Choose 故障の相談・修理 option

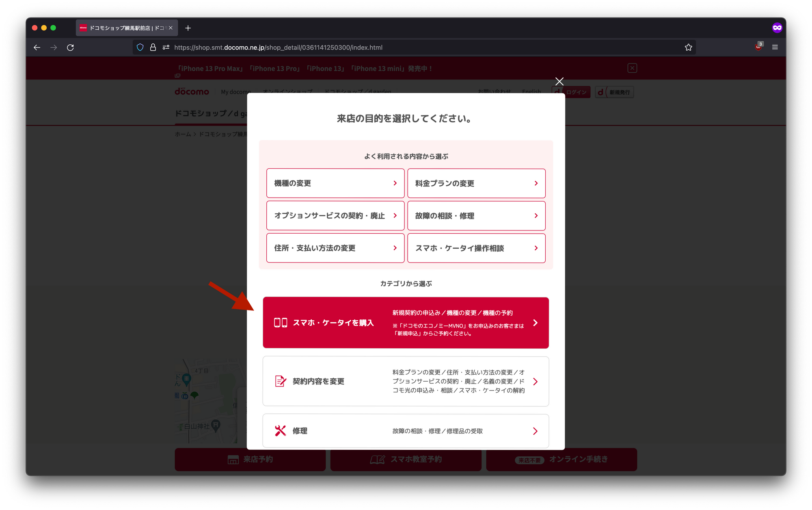point(476,216)
